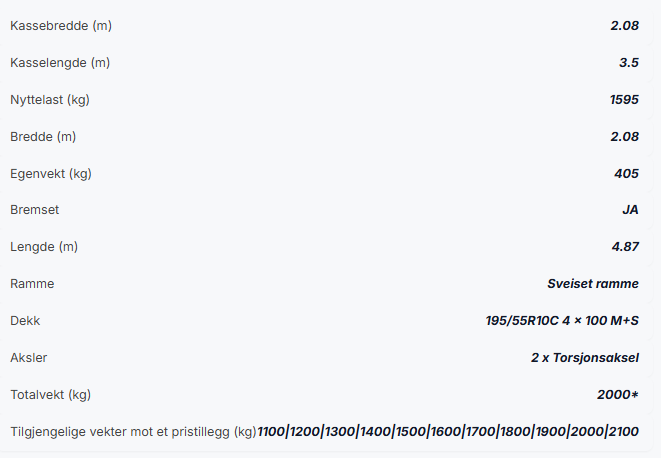Click the Totalvekt (kg) label
This screenshot has height=458, width=661.
(51, 395)
